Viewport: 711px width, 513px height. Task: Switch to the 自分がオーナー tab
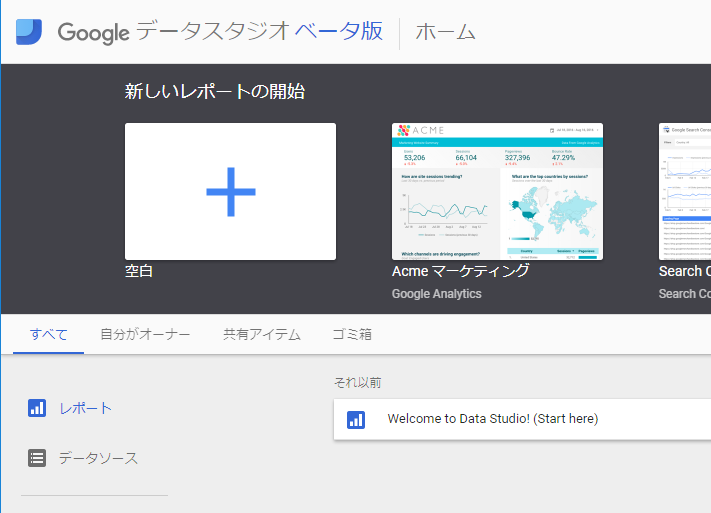pyautogui.click(x=145, y=334)
